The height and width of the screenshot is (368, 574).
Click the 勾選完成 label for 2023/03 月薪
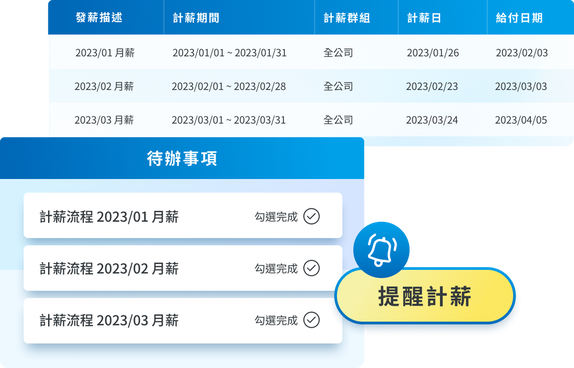(276, 321)
